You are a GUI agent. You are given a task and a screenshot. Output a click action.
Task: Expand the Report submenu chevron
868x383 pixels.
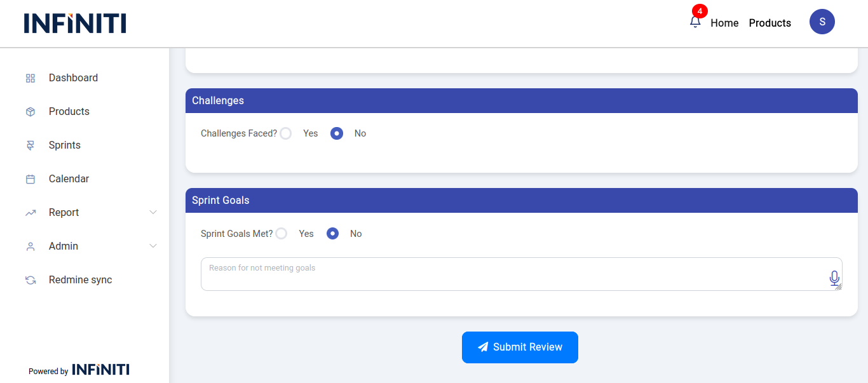coord(153,212)
